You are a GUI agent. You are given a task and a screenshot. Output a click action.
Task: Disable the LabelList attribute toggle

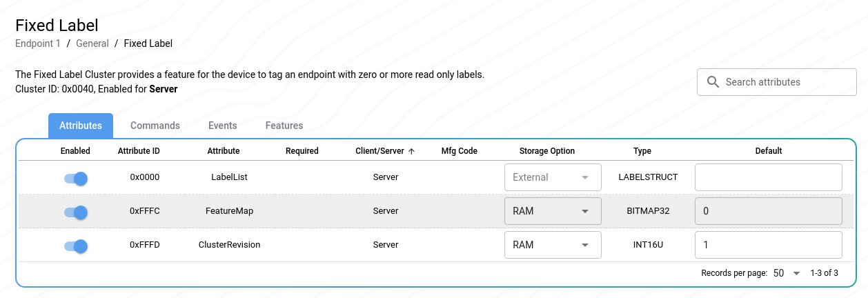[x=76, y=179]
